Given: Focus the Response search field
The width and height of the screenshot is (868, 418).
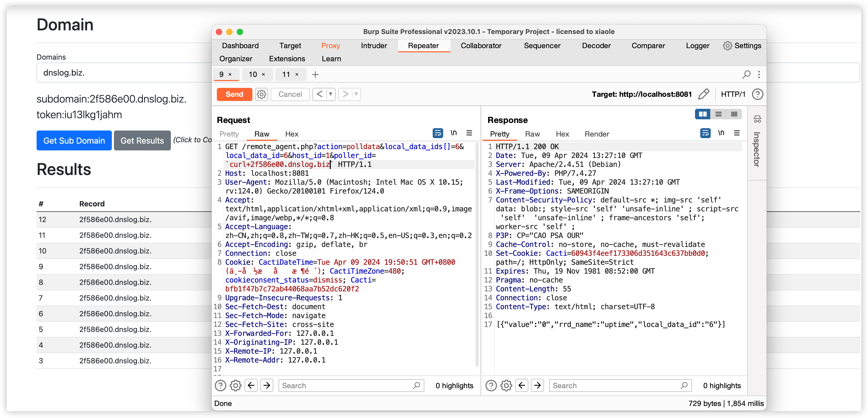Looking at the screenshot, I should 620,386.
